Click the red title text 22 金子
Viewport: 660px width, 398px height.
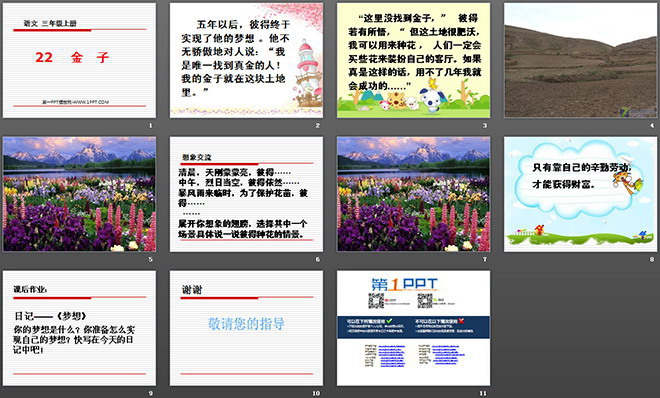(72, 57)
